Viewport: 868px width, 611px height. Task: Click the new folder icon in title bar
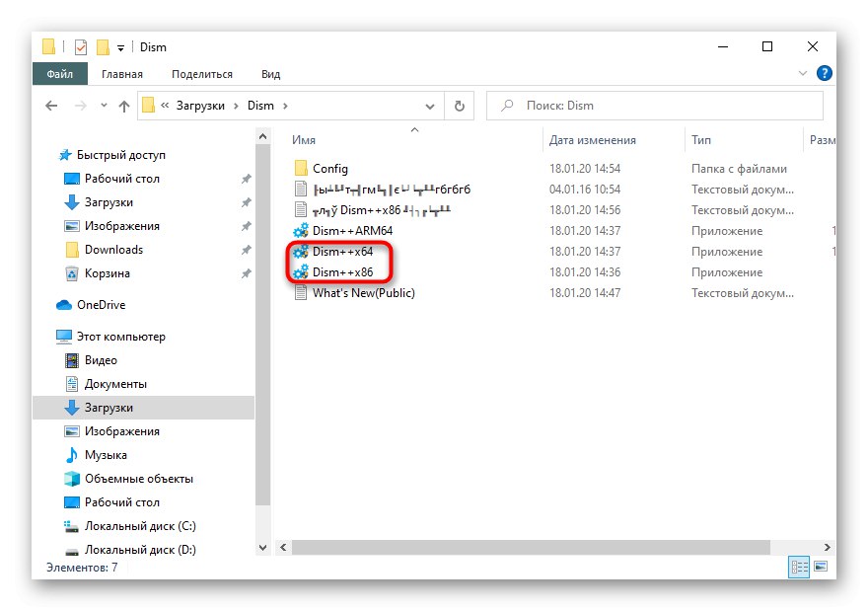click(103, 47)
